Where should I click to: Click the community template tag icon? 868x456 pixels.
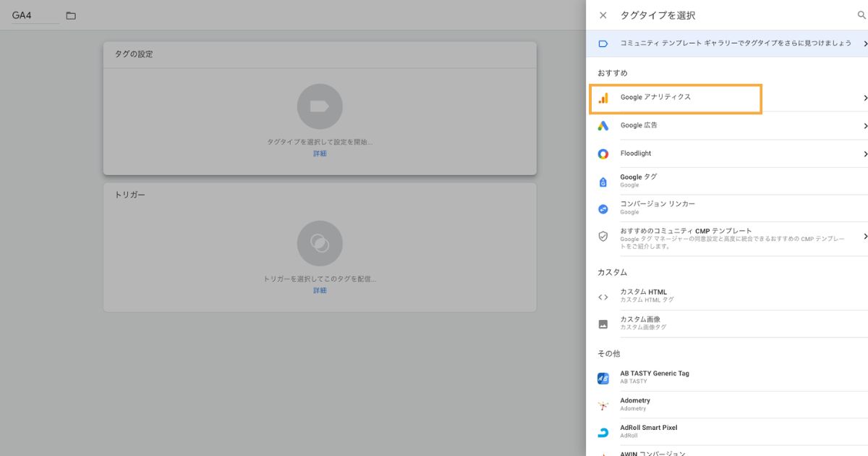[x=603, y=43]
